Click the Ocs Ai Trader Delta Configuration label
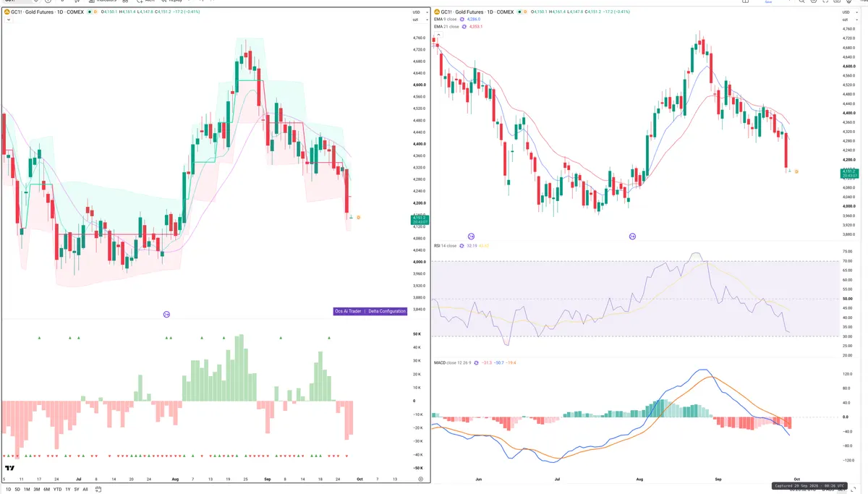Screen dimensions: 868x494 [370, 311]
